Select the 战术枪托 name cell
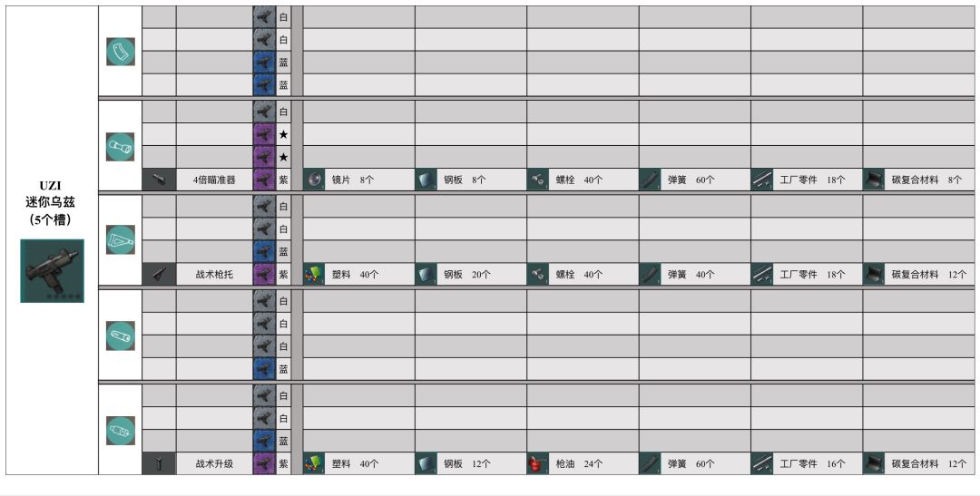Viewport: 980px width, 496px height. [x=214, y=274]
